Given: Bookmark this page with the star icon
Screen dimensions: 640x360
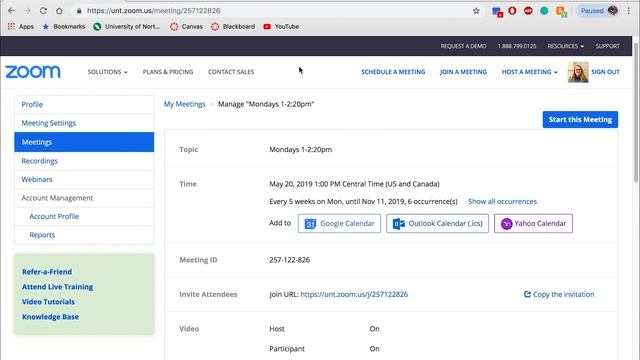Looking at the screenshot, I should pos(476,11).
